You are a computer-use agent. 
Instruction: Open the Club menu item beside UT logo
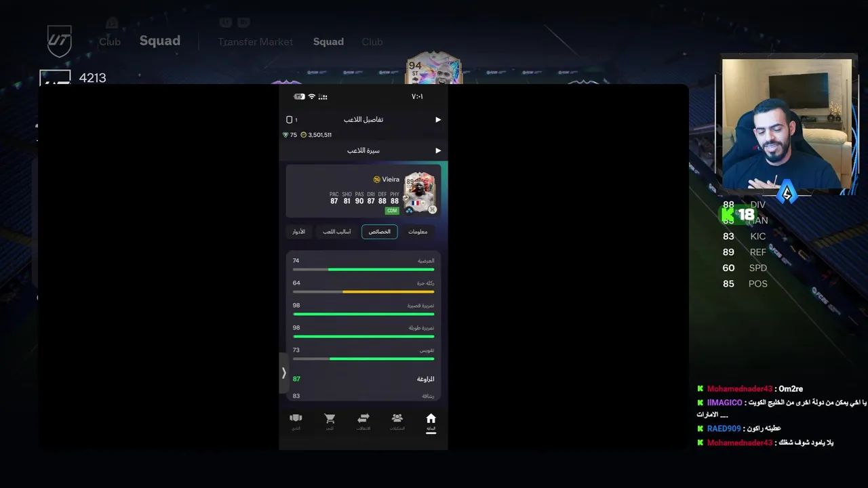coord(110,42)
